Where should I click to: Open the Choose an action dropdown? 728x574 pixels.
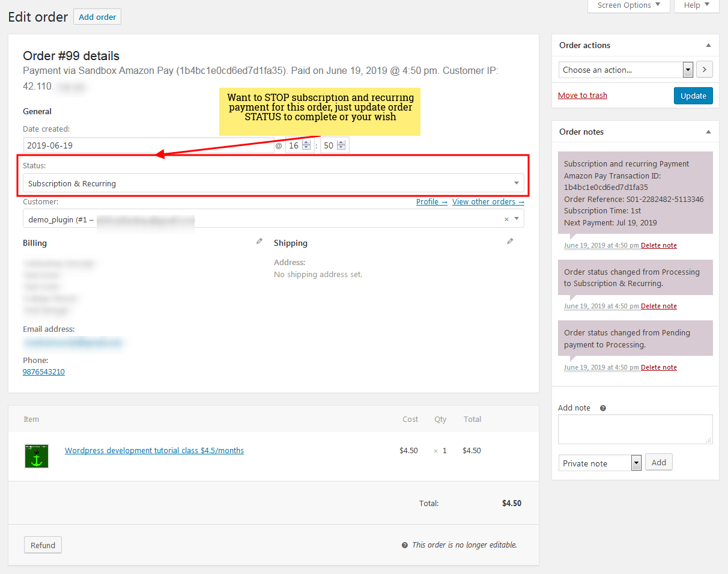pos(625,70)
